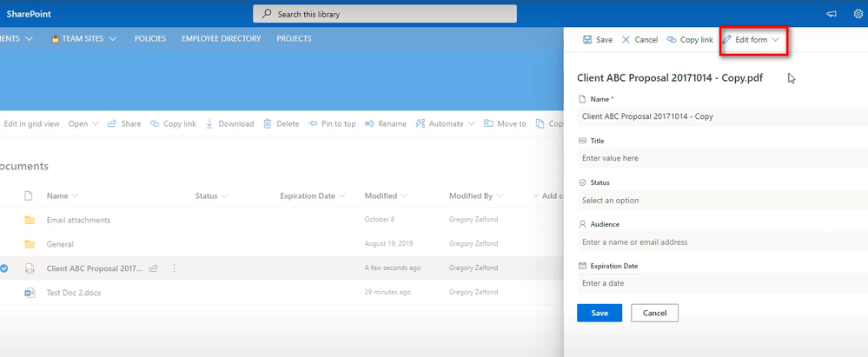The width and height of the screenshot is (868, 357).
Task: Click the 29 minutes ago value
Action: 388,292
